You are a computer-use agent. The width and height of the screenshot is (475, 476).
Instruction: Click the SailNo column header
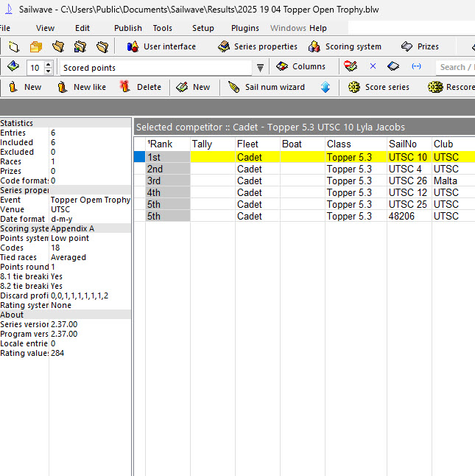(x=402, y=144)
